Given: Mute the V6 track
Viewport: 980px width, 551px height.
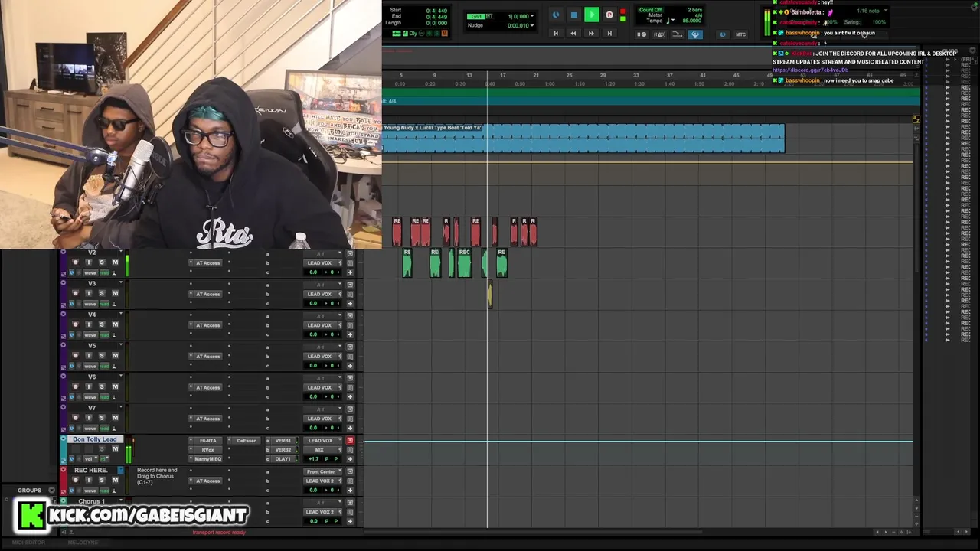Looking at the screenshot, I should [x=115, y=386].
